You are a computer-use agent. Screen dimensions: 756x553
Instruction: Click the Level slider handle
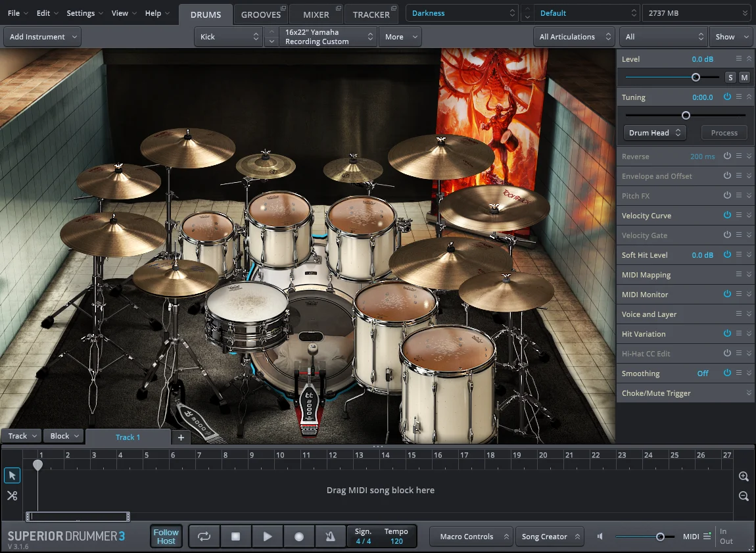pyautogui.click(x=696, y=77)
